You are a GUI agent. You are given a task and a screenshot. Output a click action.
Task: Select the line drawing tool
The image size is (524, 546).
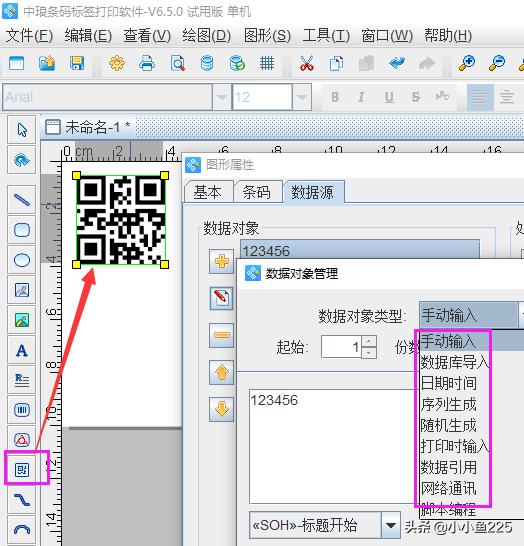22,200
